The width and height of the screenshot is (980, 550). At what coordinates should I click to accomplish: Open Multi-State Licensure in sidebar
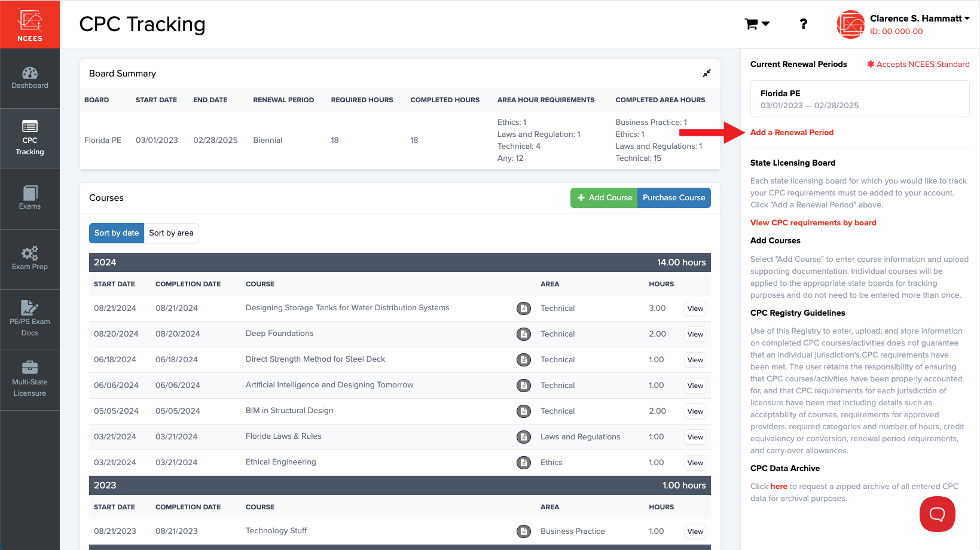coord(30,380)
